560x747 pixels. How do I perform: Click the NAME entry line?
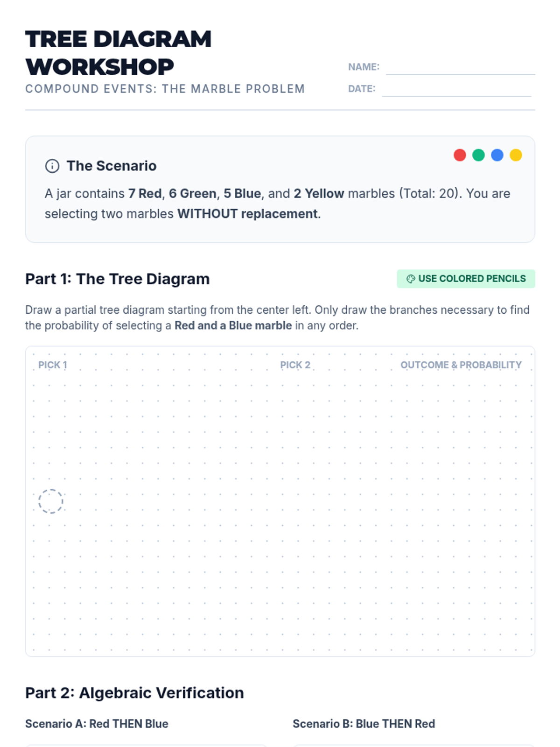coord(460,67)
